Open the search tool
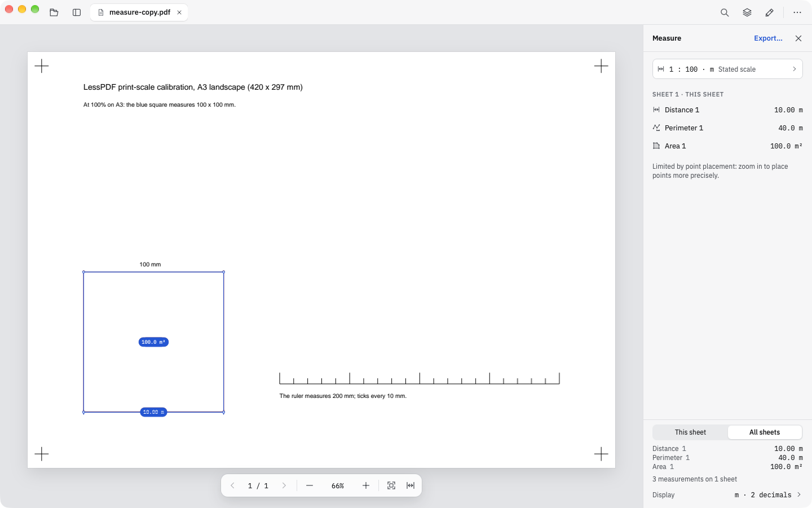This screenshot has width=812, height=508. tap(725, 12)
